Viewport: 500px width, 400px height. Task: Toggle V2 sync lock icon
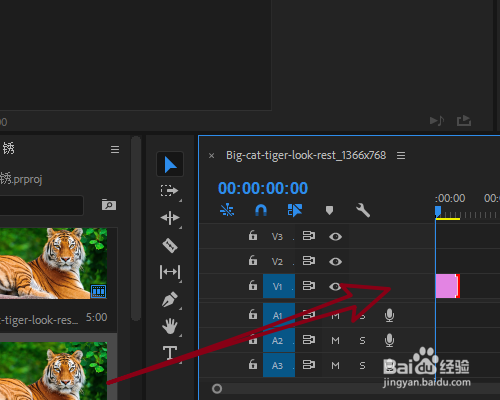pyautogui.click(x=309, y=261)
